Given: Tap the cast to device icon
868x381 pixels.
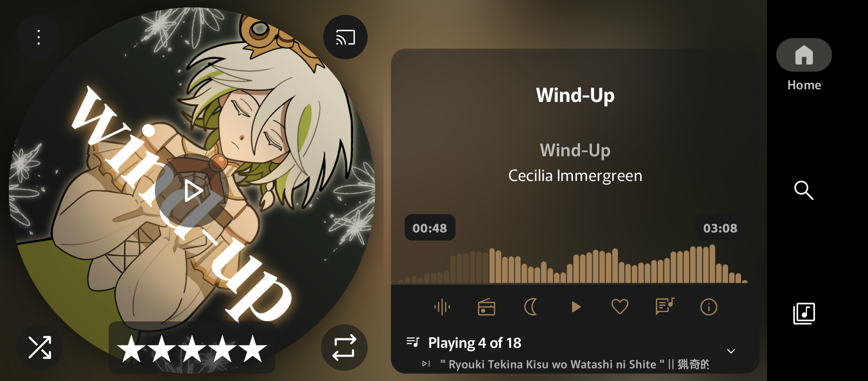Looking at the screenshot, I should [345, 37].
